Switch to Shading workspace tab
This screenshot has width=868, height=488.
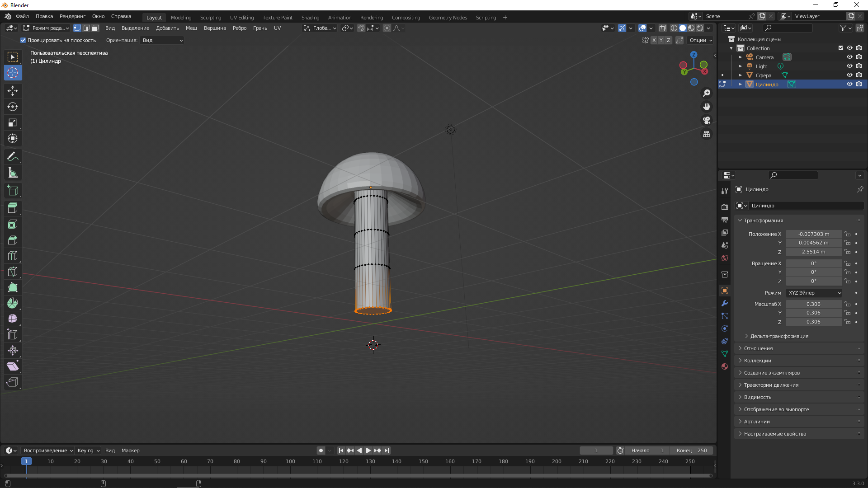[x=310, y=18]
